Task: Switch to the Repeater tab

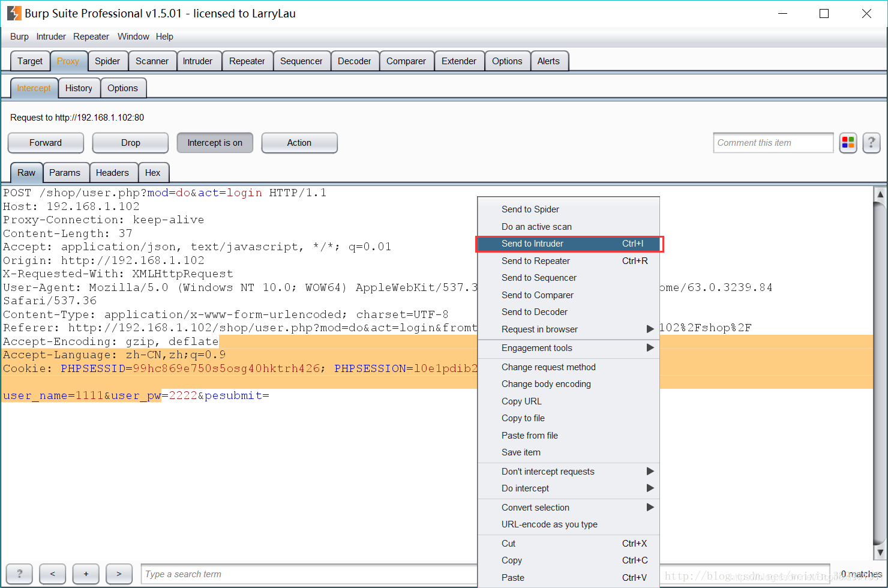Action: pyautogui.click(x=247, y=61)
